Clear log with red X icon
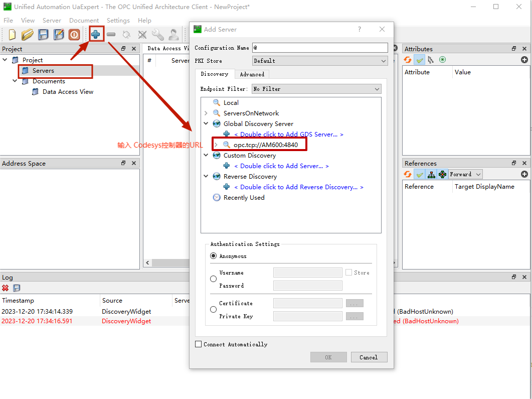This screenshot has height=399, width=532. (6, 288)
